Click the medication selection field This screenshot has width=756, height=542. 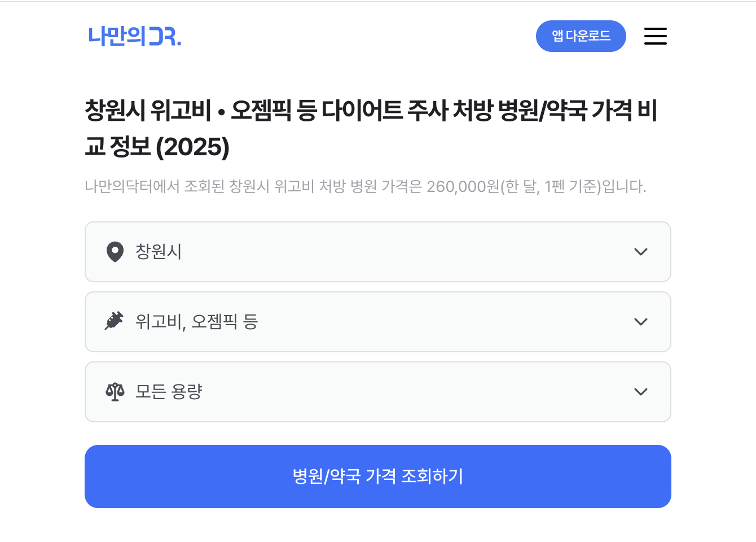(x=377, y=322)
